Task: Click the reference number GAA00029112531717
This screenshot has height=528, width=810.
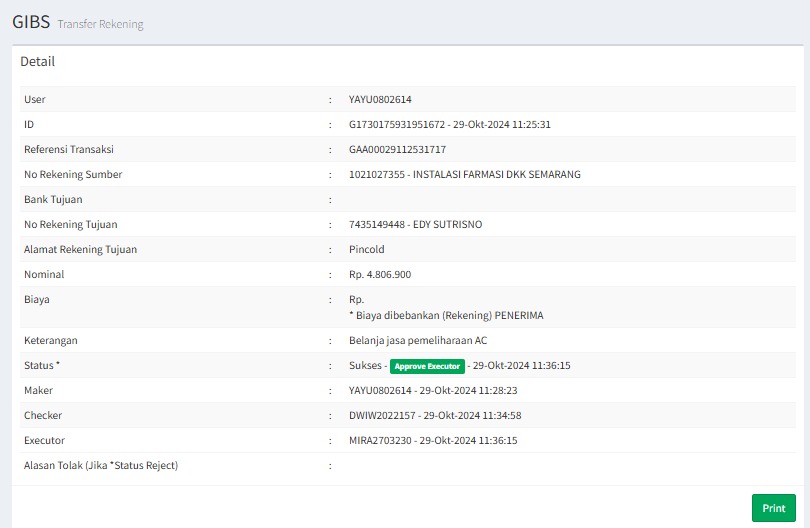Action: pos(397,150)
